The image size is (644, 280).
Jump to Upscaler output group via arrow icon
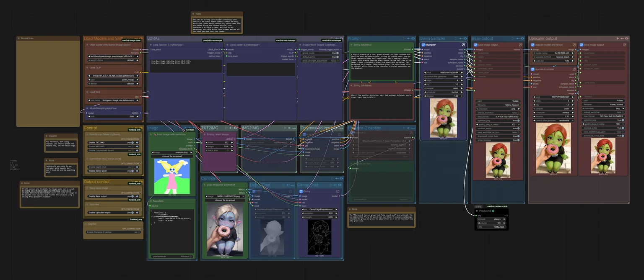pos(137,213)
